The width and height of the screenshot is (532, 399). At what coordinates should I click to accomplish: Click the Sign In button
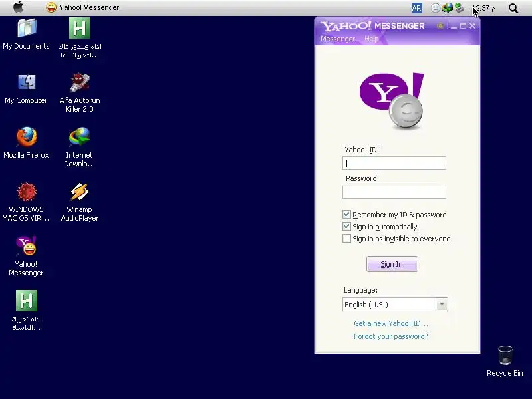pos(392,264)
